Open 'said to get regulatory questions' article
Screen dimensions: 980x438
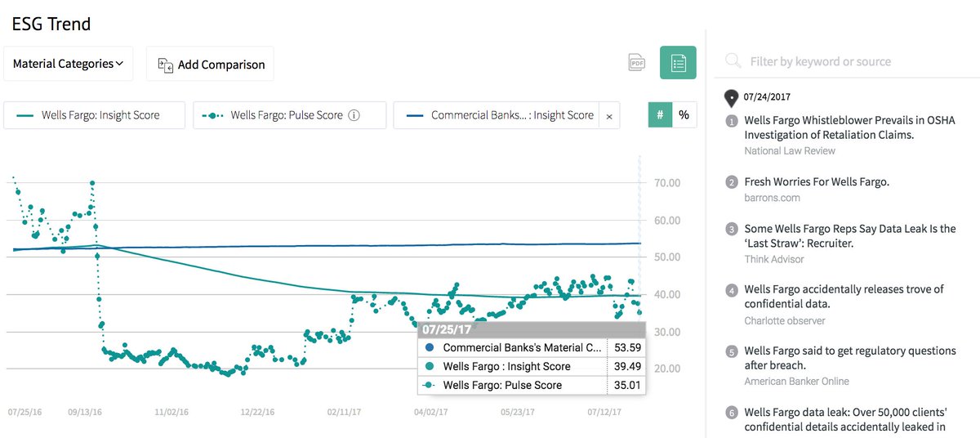click(850, 358)
